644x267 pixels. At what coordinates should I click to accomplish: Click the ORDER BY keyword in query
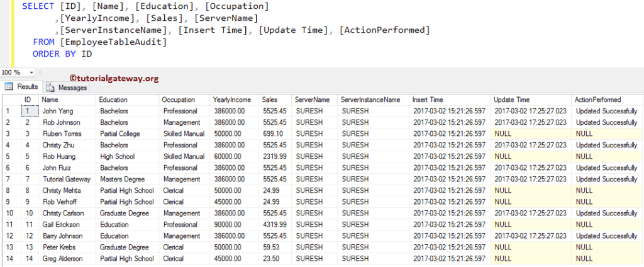pos(54,54)
